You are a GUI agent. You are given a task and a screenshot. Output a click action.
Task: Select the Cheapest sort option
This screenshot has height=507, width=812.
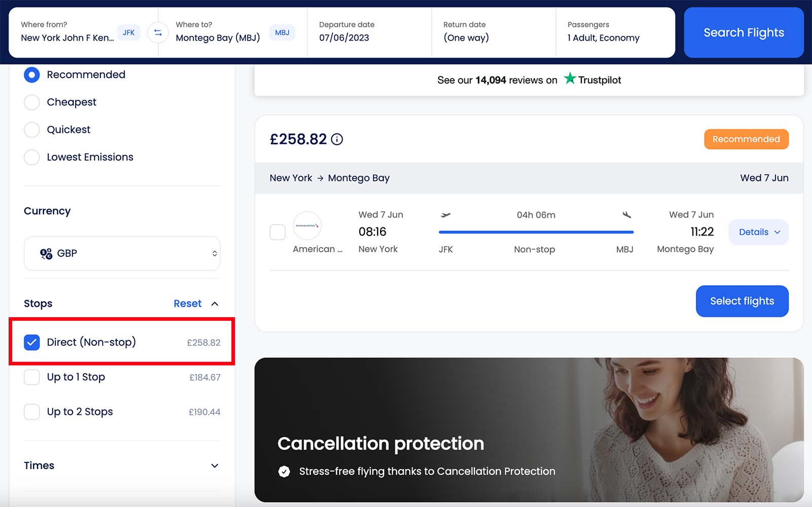coord(32,102)
